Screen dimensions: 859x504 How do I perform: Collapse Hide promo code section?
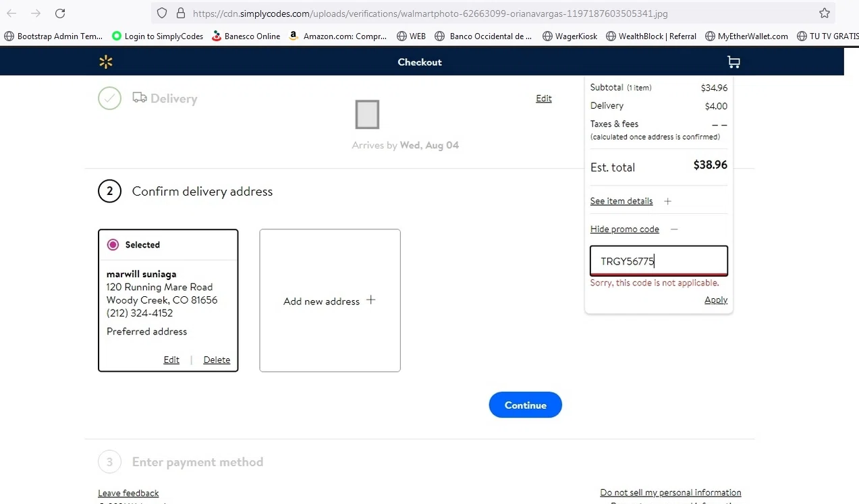point(625,229)
